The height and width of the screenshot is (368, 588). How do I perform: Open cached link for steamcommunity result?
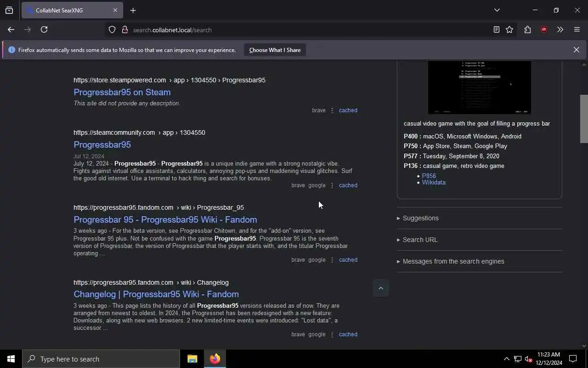pyautogui.click(x=348, y=185)
